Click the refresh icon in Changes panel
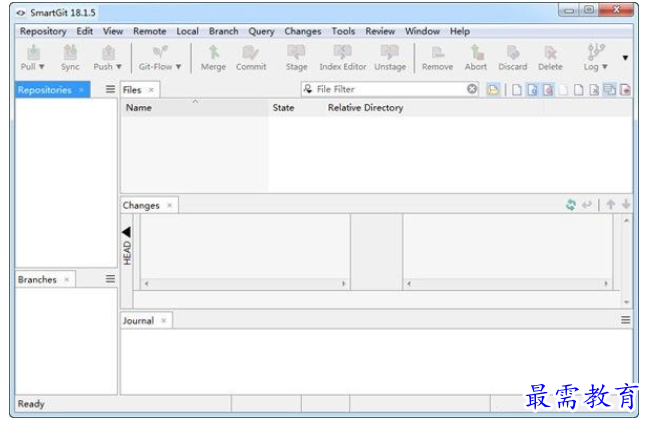Image resolution: width=647 pixels, height=428 pixels. tap(571, 204)
